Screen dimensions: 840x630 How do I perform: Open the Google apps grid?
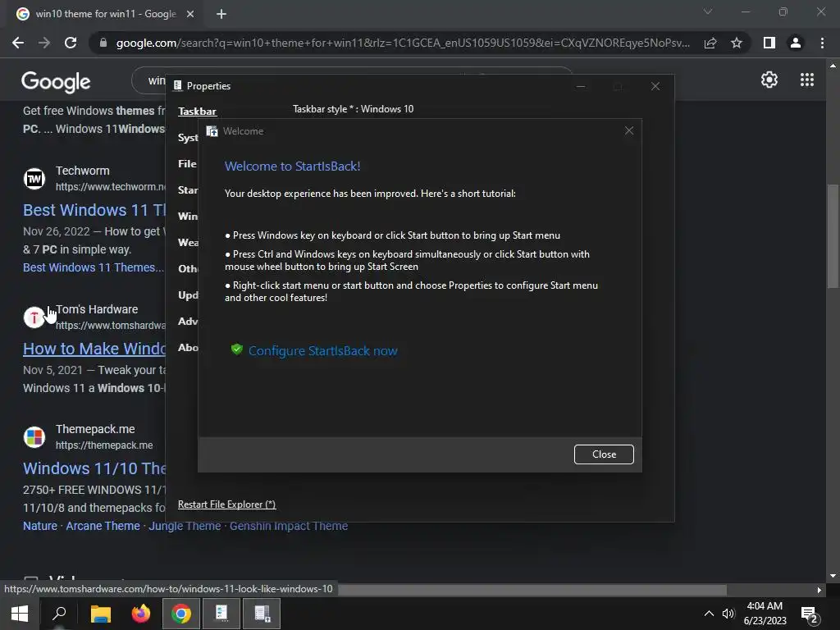tap(807, 80)
